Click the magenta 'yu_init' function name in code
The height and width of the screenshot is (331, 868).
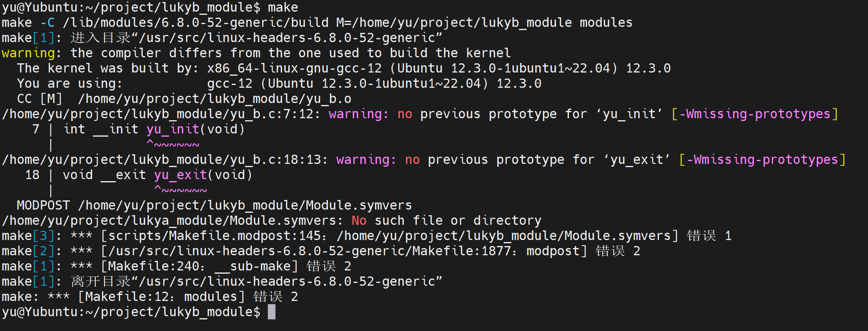pyautogui.click(x=173, y=129)
